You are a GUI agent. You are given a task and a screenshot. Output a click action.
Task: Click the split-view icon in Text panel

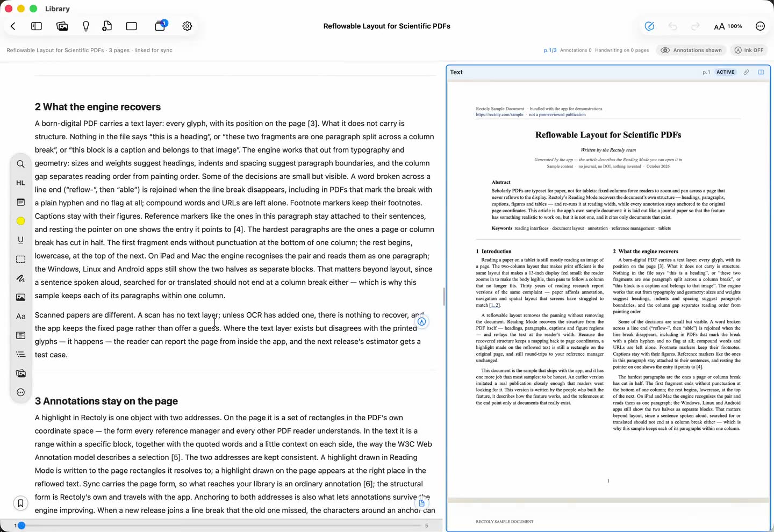761,72
